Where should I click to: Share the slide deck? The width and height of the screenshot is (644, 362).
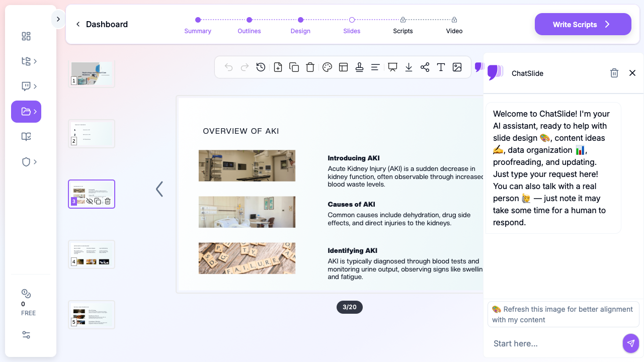coord(425,67)
